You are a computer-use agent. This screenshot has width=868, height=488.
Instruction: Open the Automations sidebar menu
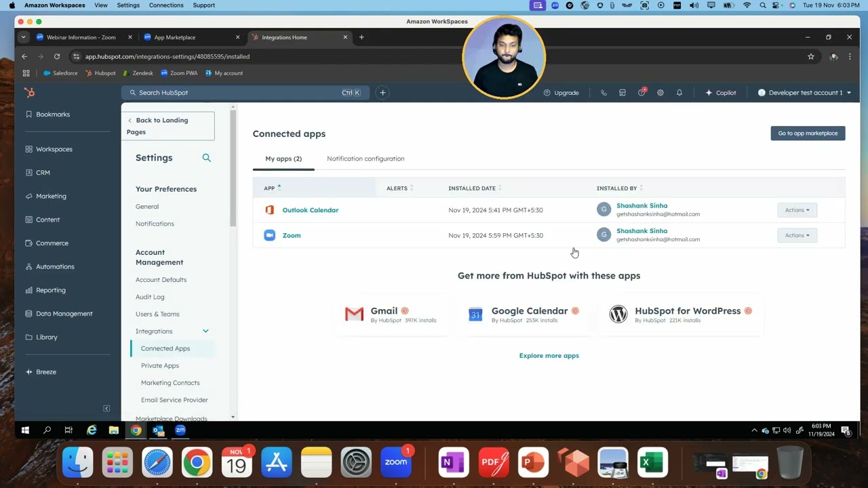[x=50, y=266]
